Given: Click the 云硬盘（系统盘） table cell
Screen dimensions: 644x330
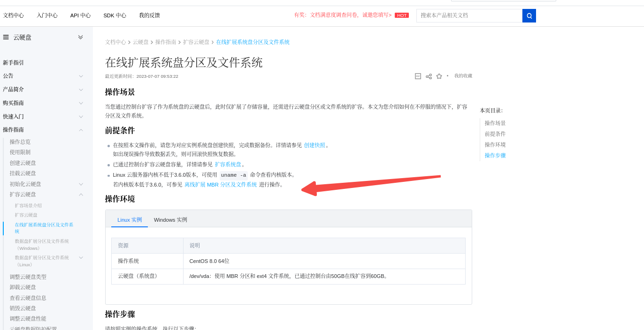Looking at the screenshot, I should coord(147,277).
